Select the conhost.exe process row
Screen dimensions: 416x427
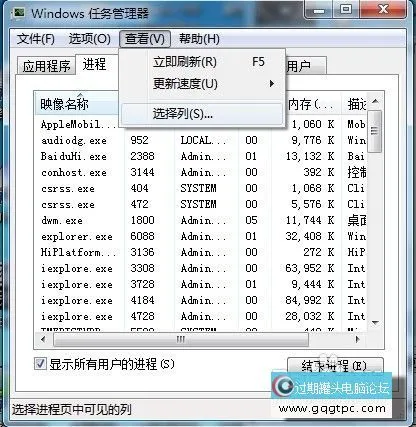pos(201,172)
